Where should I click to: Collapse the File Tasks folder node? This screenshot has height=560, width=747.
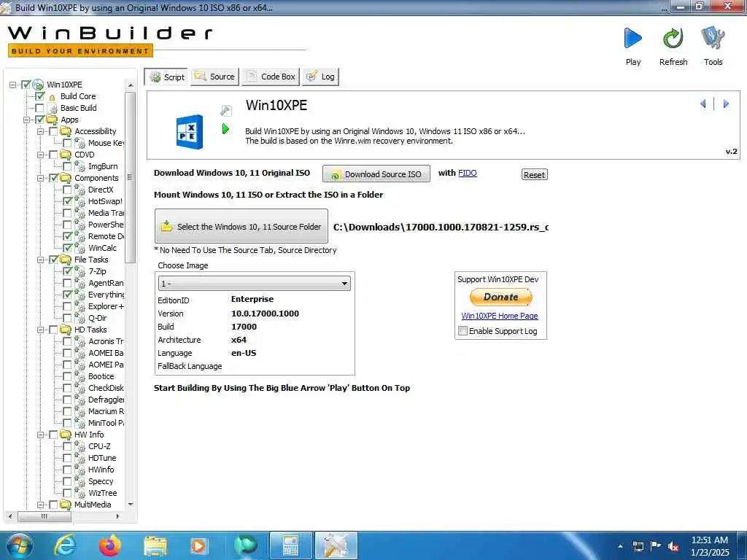click(41, 260)
